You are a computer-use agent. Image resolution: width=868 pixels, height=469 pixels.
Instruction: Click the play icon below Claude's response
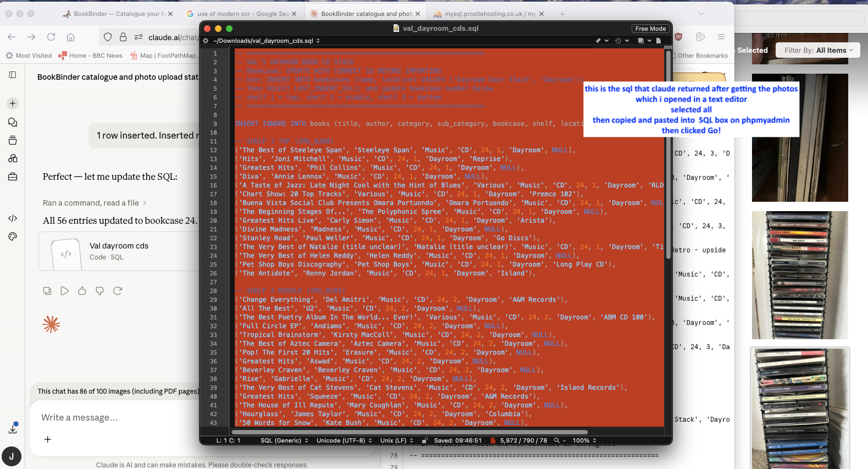pos(65,291)
